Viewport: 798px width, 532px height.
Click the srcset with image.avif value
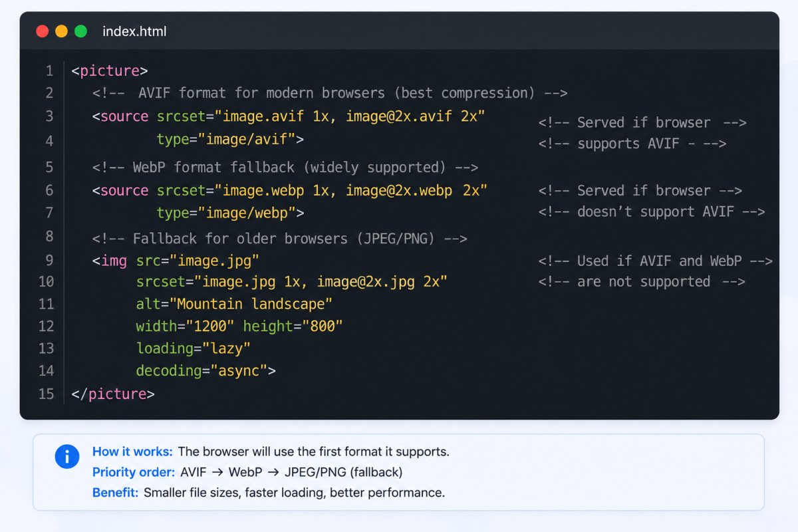[x=321, y=116]
